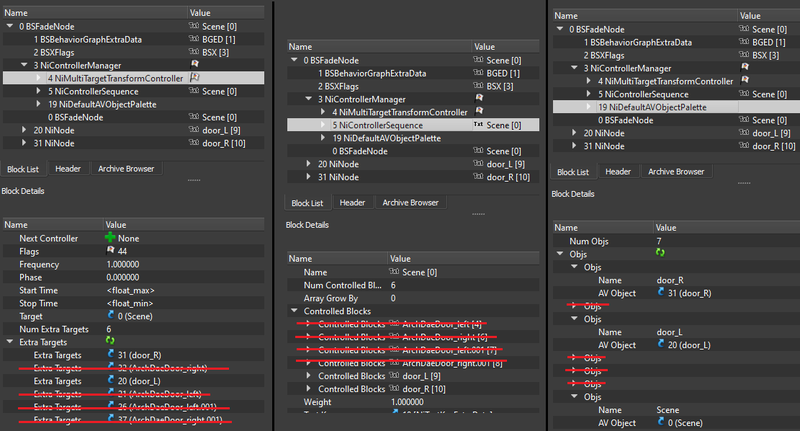Follow link arrow on AV Object 31 (door_R)
This screenshot has width=800, height=431.
click(661, 292)
